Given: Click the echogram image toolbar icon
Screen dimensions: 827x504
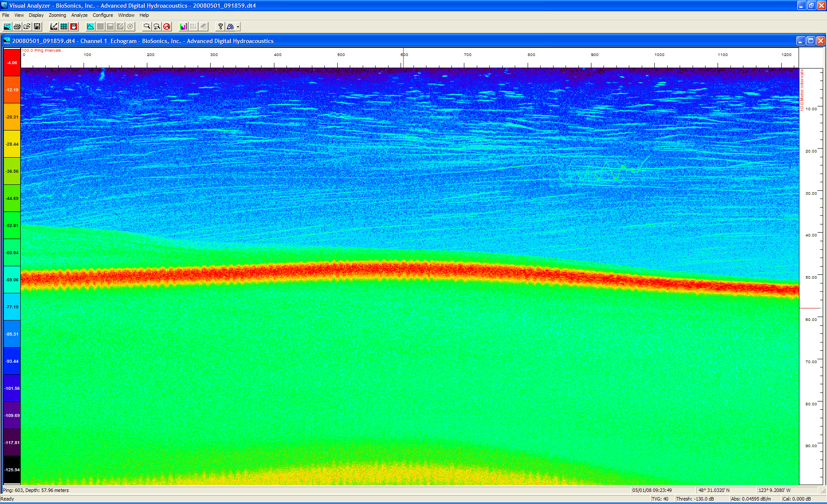Looking at the screenshot, I should point(7,27).
